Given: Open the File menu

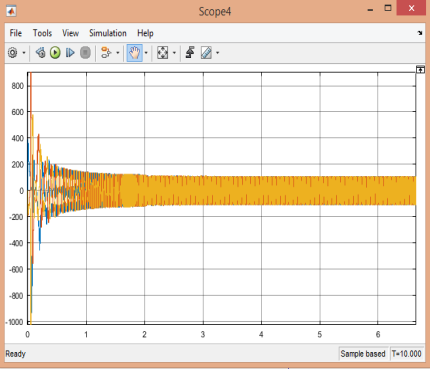Looking at the screenshot, I should pyautogui.click(x=16, y=33).
